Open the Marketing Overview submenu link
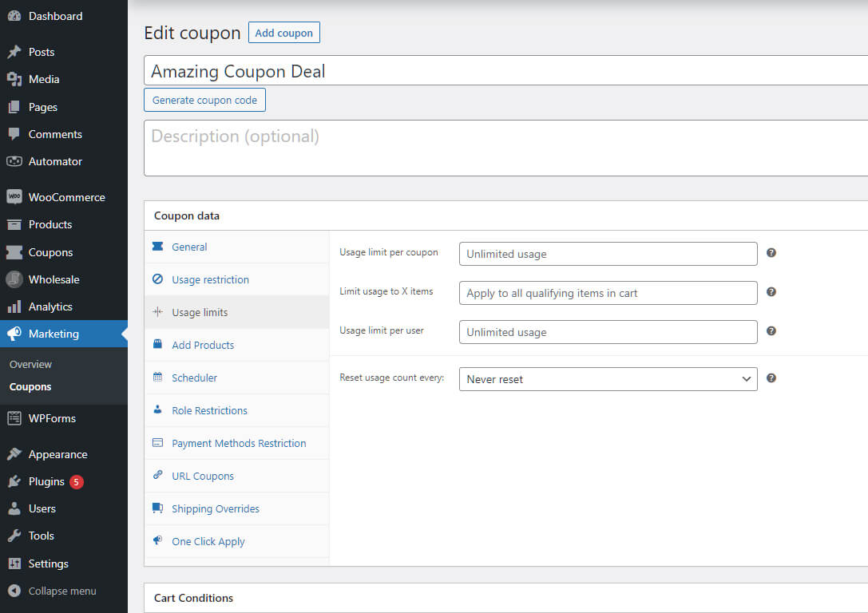 [30, 365]
